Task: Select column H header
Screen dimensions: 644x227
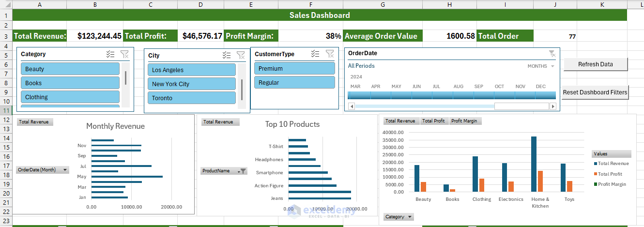Action: (x=449, y=4)
